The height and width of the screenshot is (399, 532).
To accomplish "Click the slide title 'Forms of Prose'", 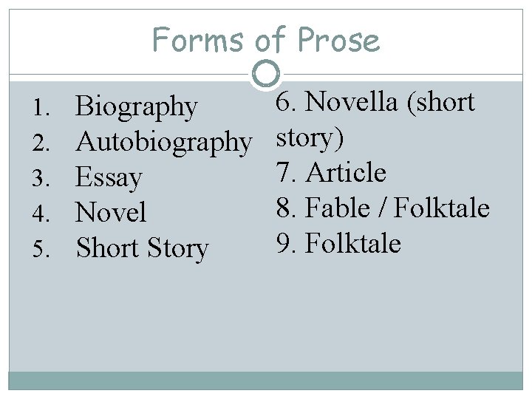I will (266, 39).
